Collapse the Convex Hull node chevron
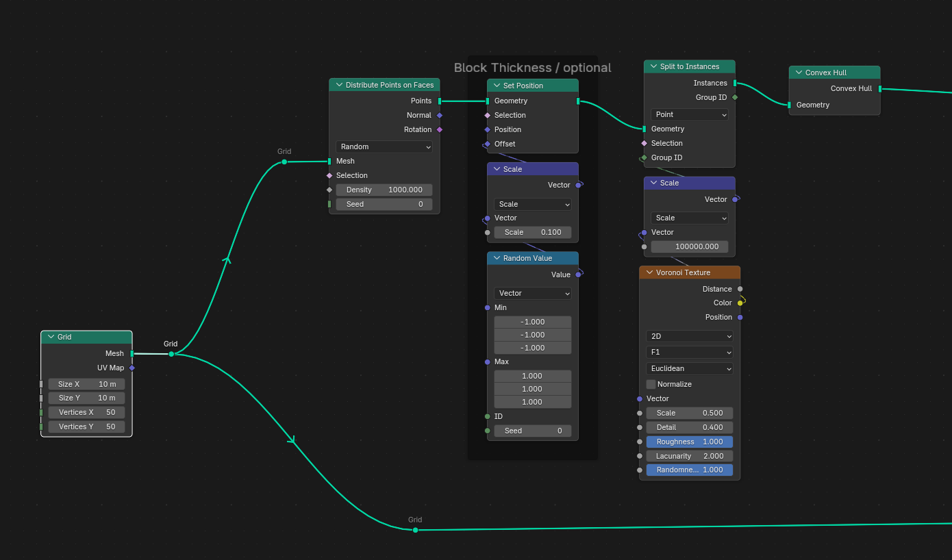Screen dimensions: 952x560 pos(797,73)
